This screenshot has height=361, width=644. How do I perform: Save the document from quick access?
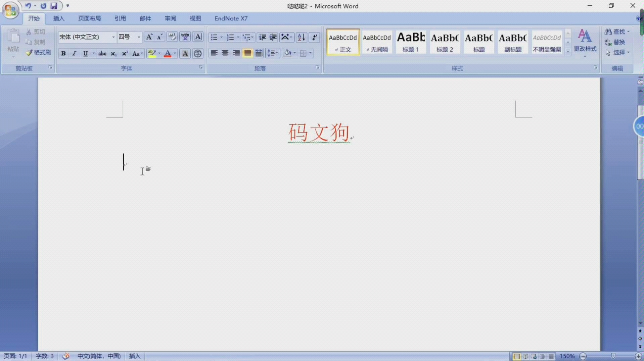click(x=54, y=6)
